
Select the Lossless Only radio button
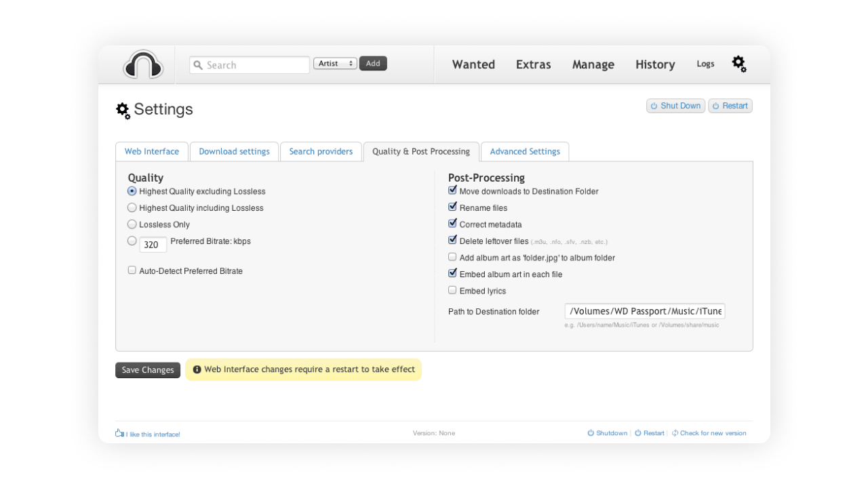click(x=132, y=224)
